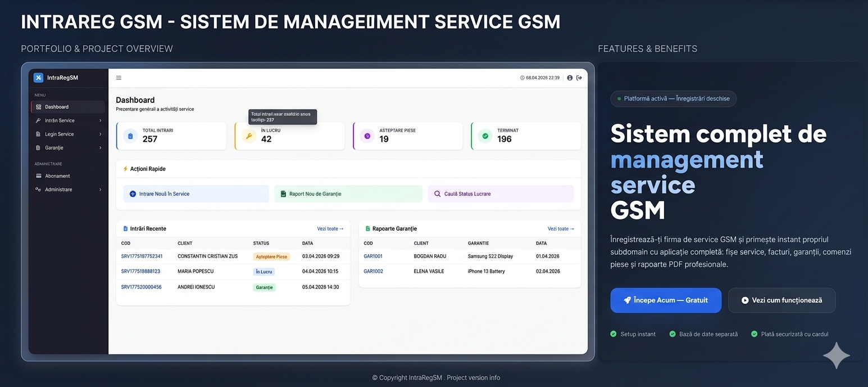
Task: Click the IntraRegSM logo icon
Action: 38,78
